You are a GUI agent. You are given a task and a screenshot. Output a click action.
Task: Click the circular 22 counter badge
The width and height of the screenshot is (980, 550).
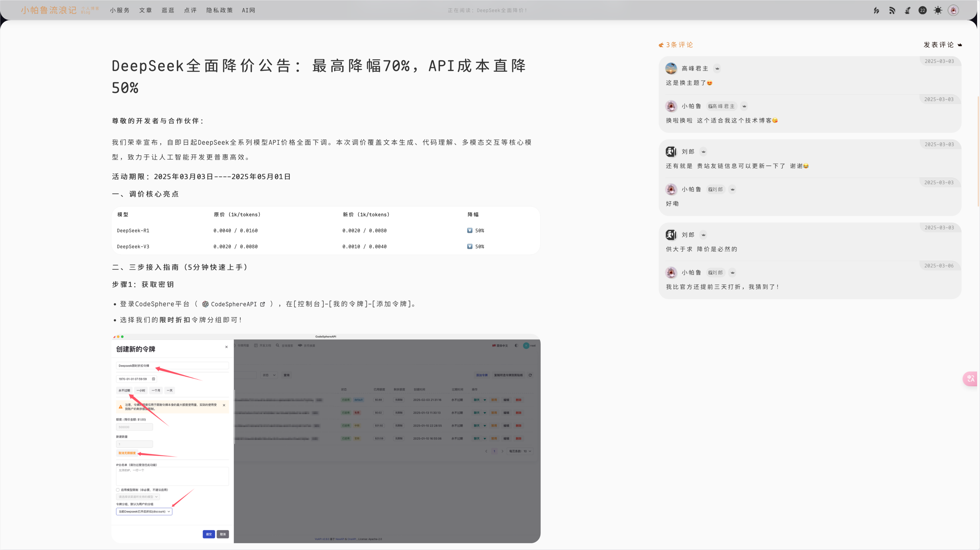click(923, 11)
